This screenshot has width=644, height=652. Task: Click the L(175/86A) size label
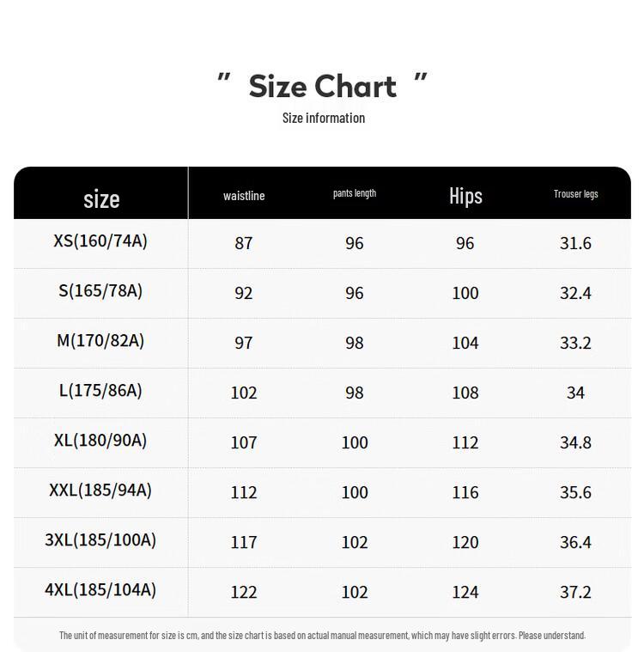coord(100,391)
